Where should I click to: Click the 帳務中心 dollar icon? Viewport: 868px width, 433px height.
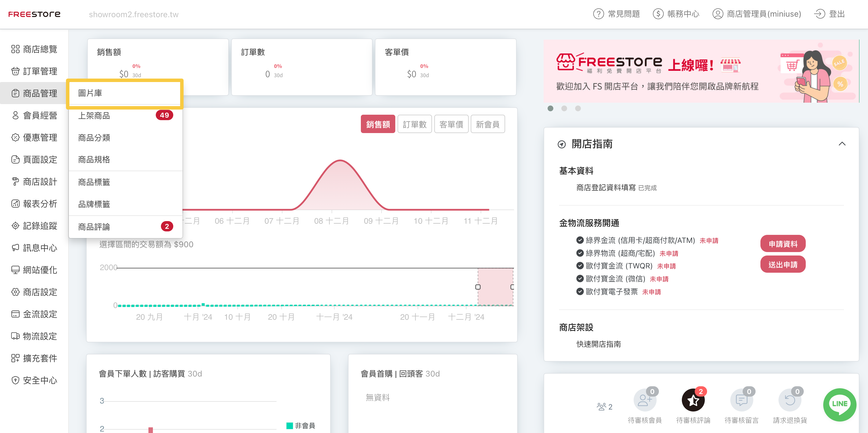coord(658,14)
